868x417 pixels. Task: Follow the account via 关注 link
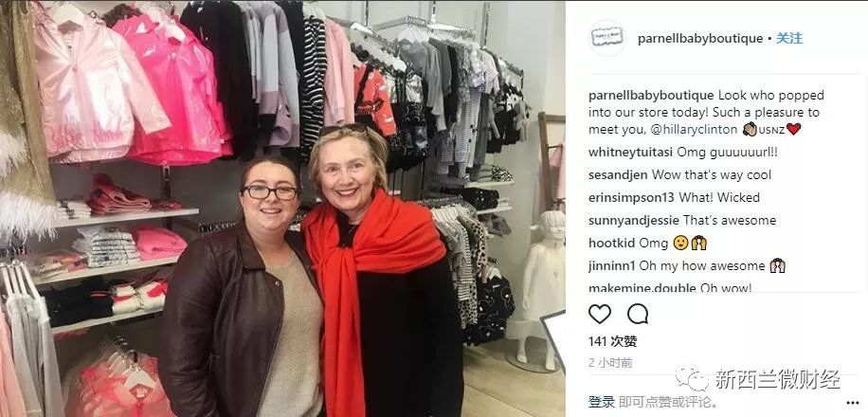[788, 38]
